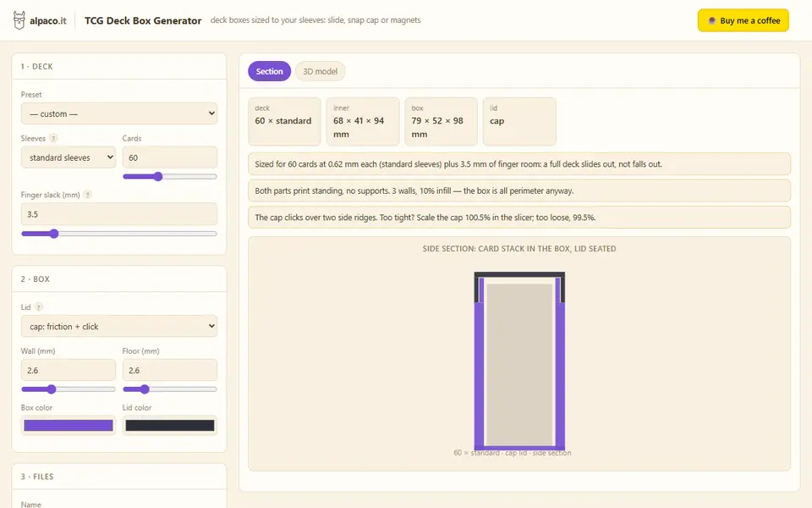Click the help icon next to Finger slack
Viewport: 812px width, 508px height.
point(87,195)
